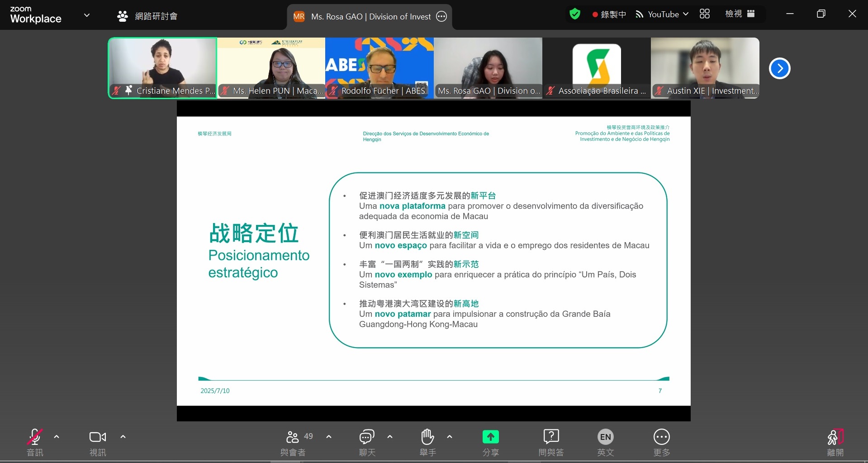Click muted mic icon on Rodolfo Fücher tile
The height and width of the screenshot is (463, 868).
pos(333,91)
